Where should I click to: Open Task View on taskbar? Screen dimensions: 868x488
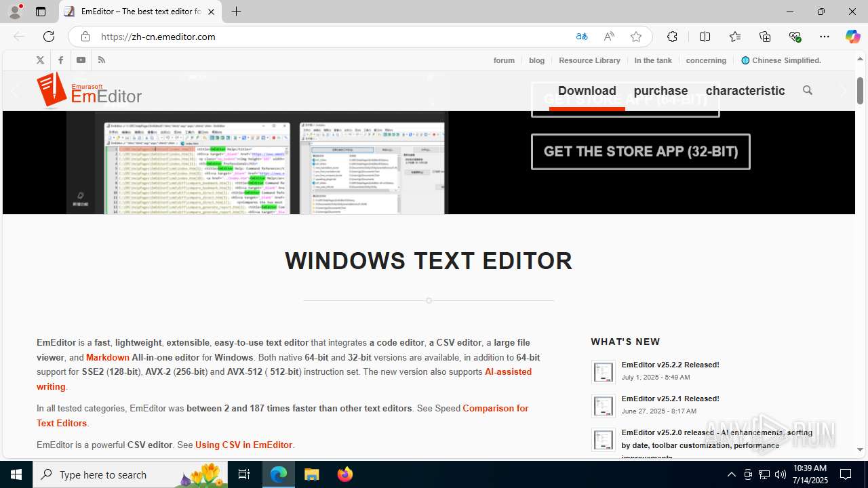(244, 474)
